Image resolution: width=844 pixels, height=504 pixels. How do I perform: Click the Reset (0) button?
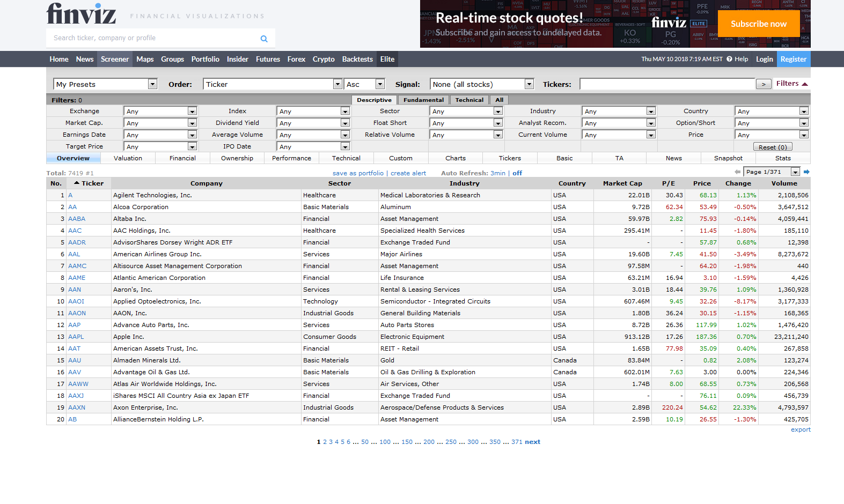pos(773,147)
